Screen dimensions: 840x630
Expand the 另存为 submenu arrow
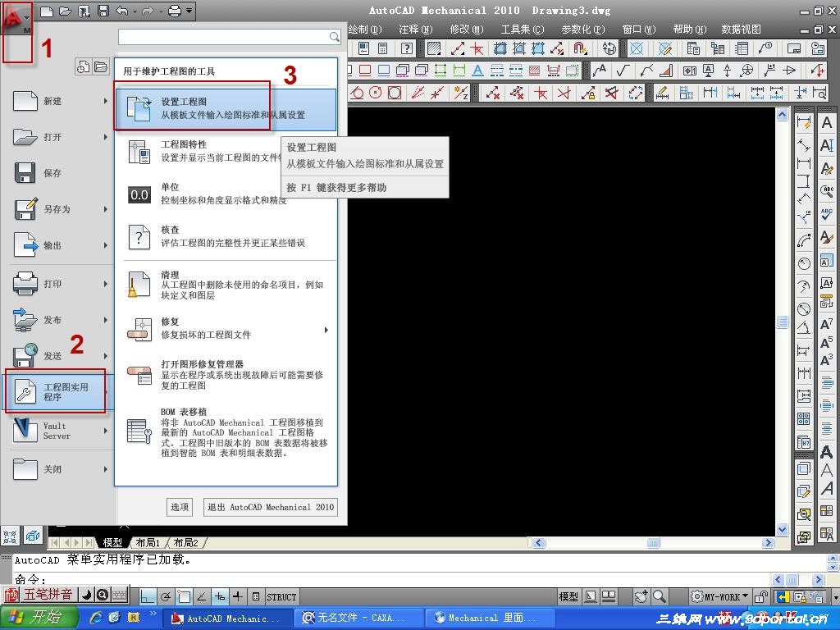pyautogui.click(x=106, y=209)
